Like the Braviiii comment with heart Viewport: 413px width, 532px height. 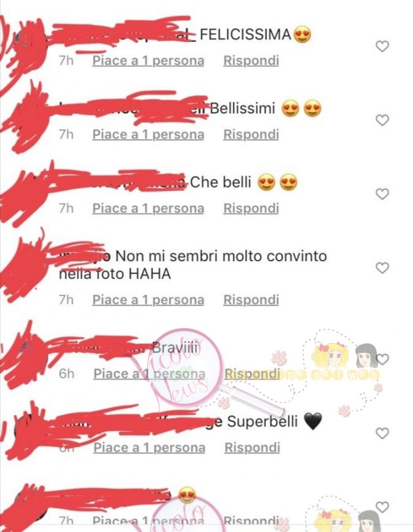[383, 359]
